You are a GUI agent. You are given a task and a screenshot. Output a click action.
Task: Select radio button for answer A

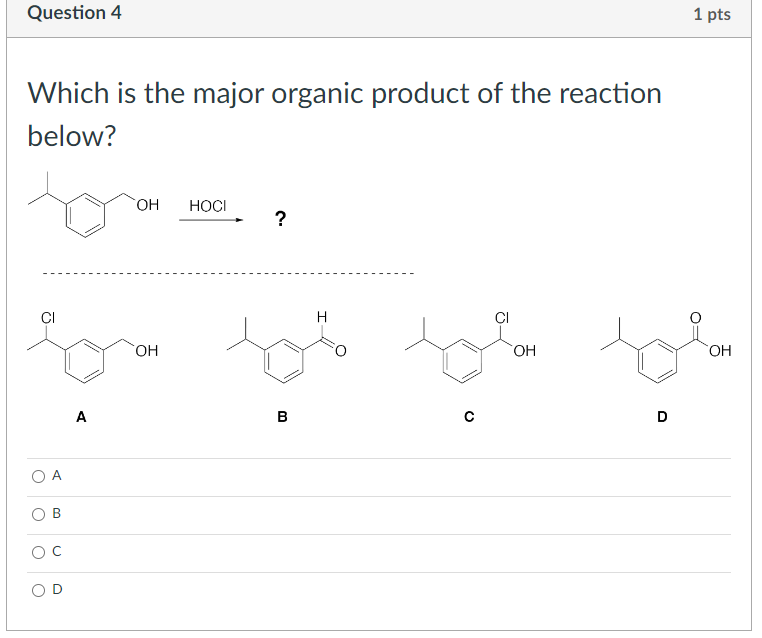pyautogui.click(x=38, y=476)
